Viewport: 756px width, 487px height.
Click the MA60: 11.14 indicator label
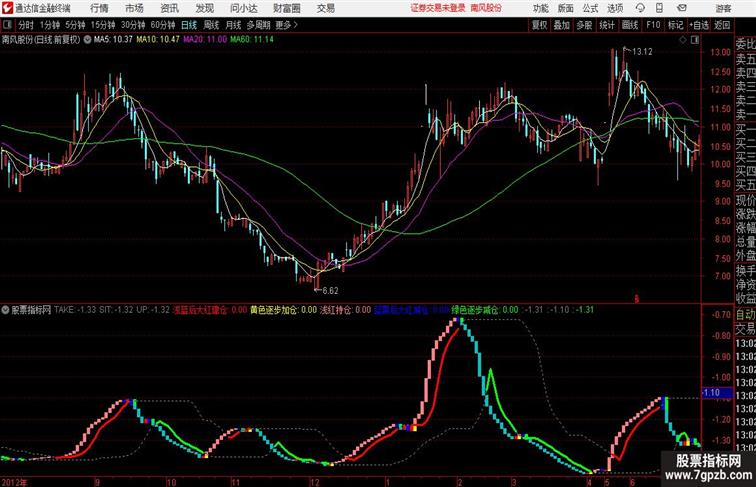[x=252, y=40]
